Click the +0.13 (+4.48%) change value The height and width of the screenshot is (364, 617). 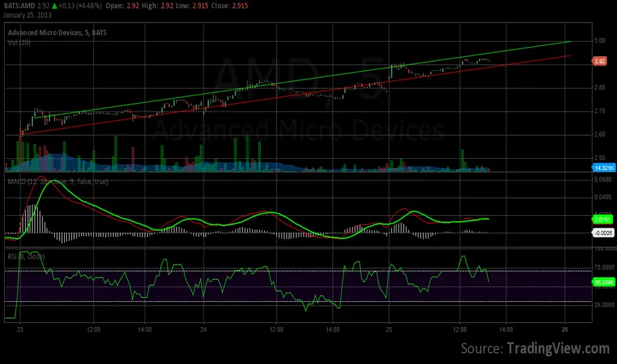[x=80, y=6]
